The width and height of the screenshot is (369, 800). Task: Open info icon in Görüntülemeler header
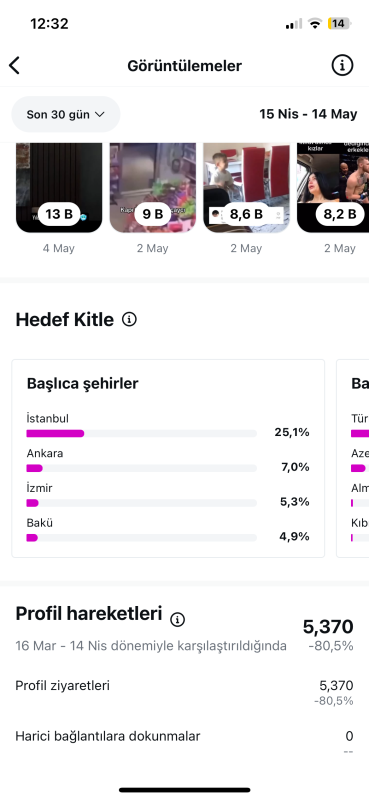(x=342, y=65)
